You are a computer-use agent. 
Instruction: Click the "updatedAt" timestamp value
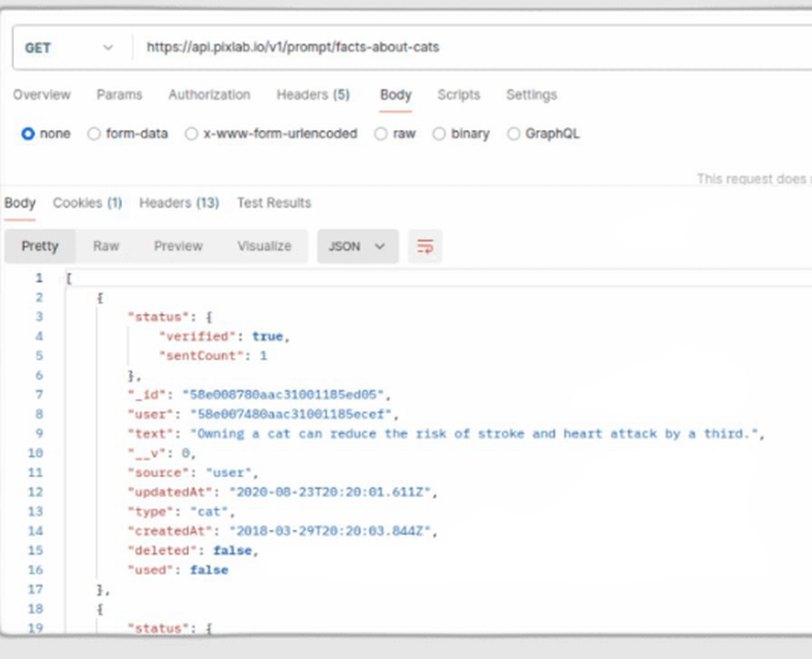tap(330, 492)
